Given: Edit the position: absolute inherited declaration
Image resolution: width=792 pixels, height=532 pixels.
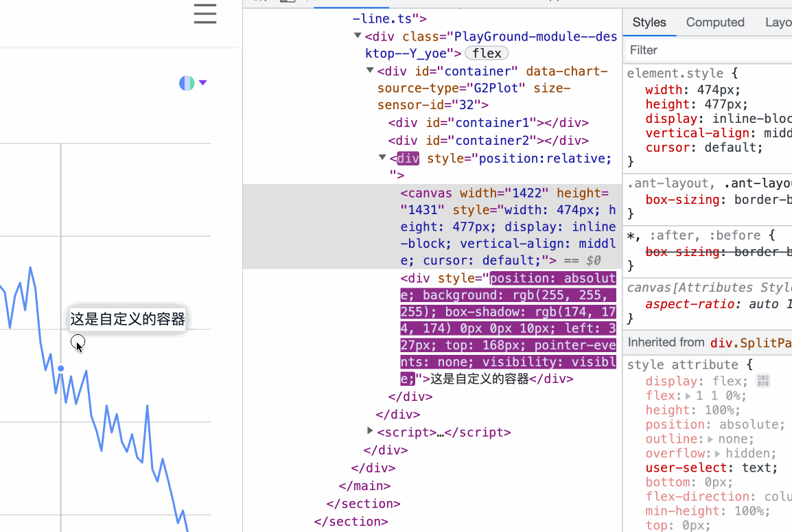Looking at the screenshot, I should pos(715,424).
